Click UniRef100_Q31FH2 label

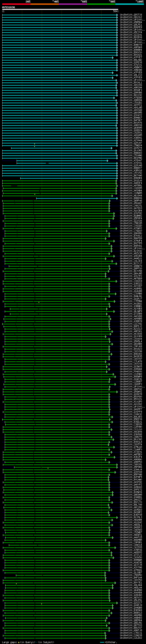point(131,213)
